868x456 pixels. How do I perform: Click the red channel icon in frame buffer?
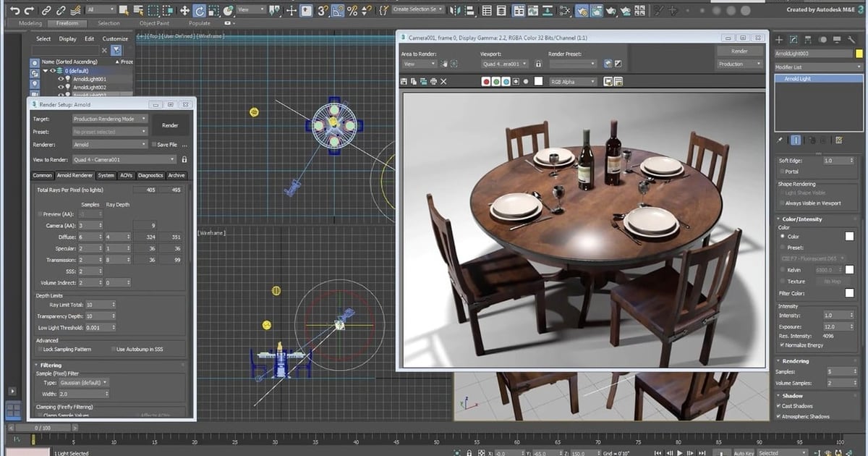[487, 81]
